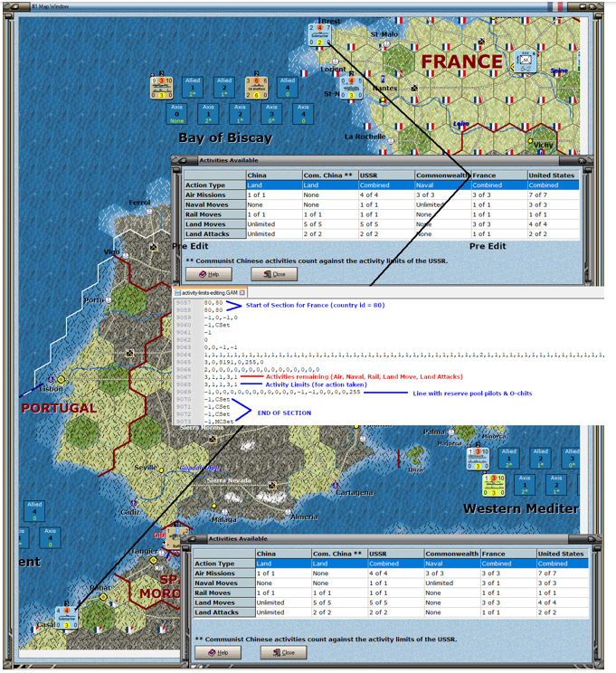Click the Rabat city marker
This screenshot has width=616, height=673.
(103, 597)
